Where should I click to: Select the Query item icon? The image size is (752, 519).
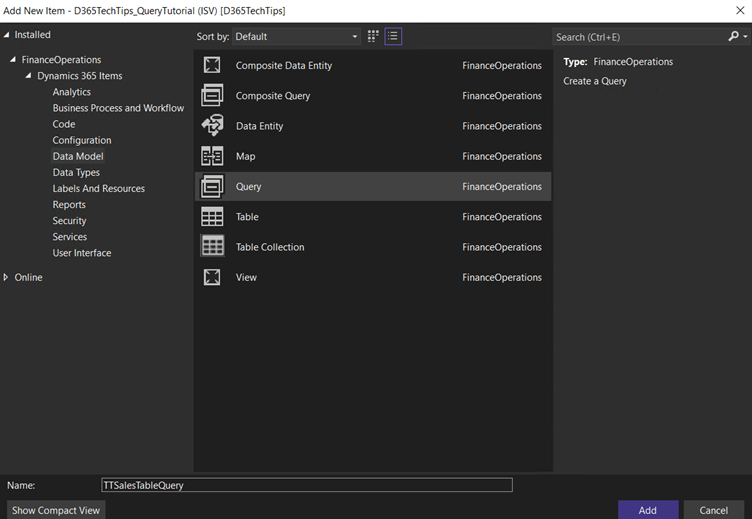[x=212, y=187]
